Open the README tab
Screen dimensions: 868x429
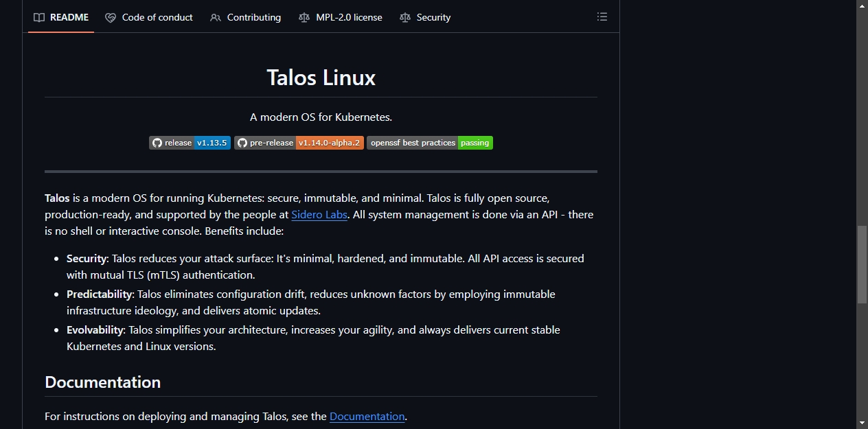click(x=61, y=17)
